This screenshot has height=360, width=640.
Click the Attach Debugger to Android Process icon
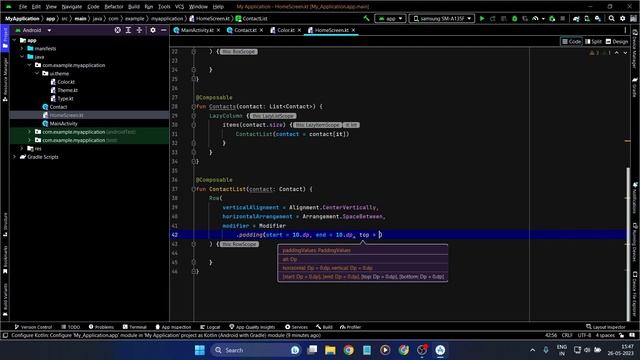552,18
